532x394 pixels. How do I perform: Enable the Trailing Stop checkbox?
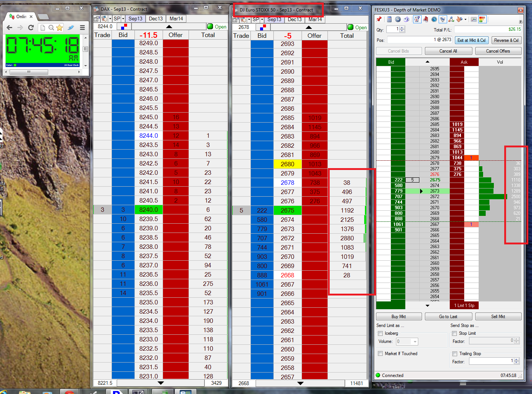455,354
